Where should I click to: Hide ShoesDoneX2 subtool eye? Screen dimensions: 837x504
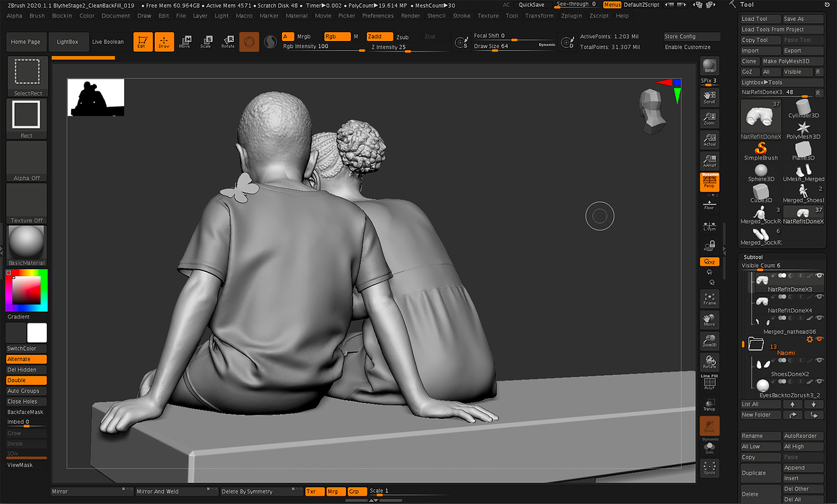click(819, 361)
